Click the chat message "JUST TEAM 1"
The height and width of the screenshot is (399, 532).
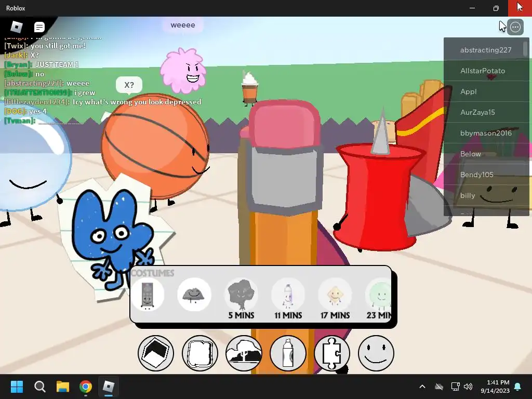pyautogui.click(x=57, y=64)
